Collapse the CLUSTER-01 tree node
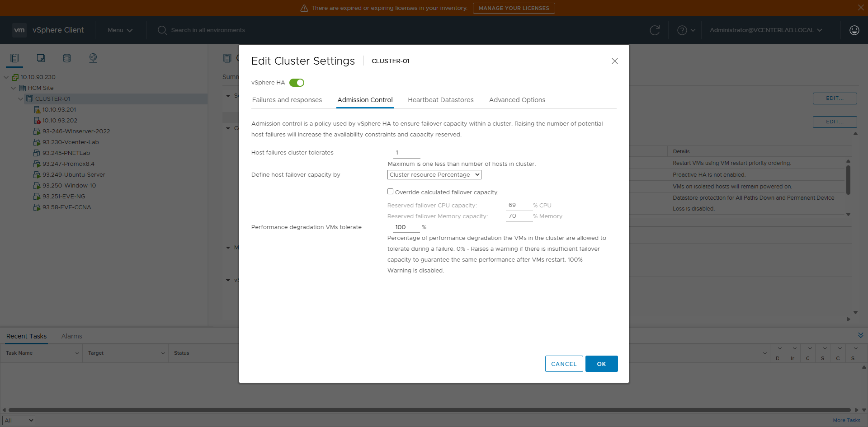868x427 pixels. coord(20,99)
